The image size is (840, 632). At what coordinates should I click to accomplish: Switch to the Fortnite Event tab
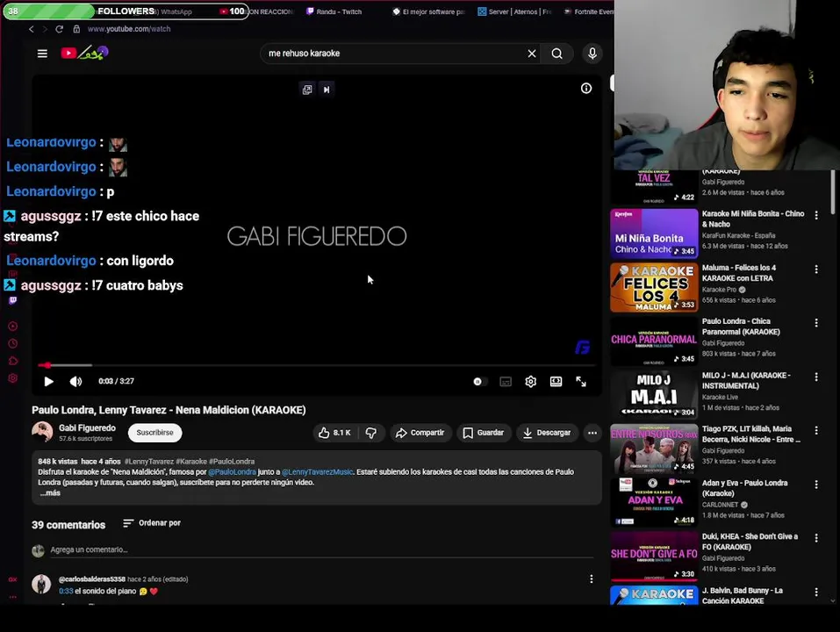[588, 11]
